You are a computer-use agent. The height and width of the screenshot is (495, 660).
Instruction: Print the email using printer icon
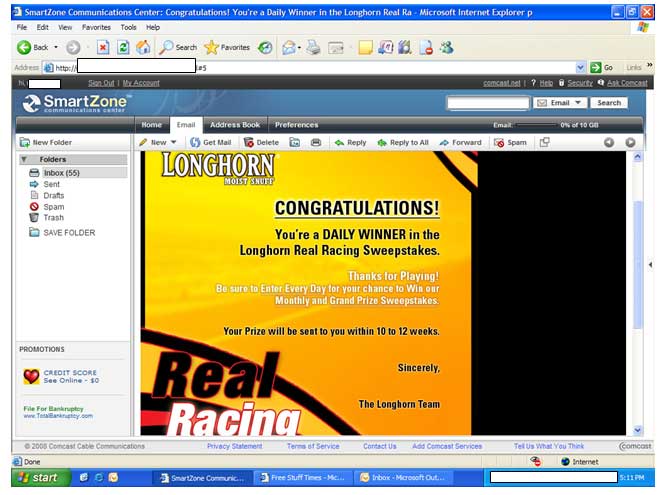click(316, 143)
